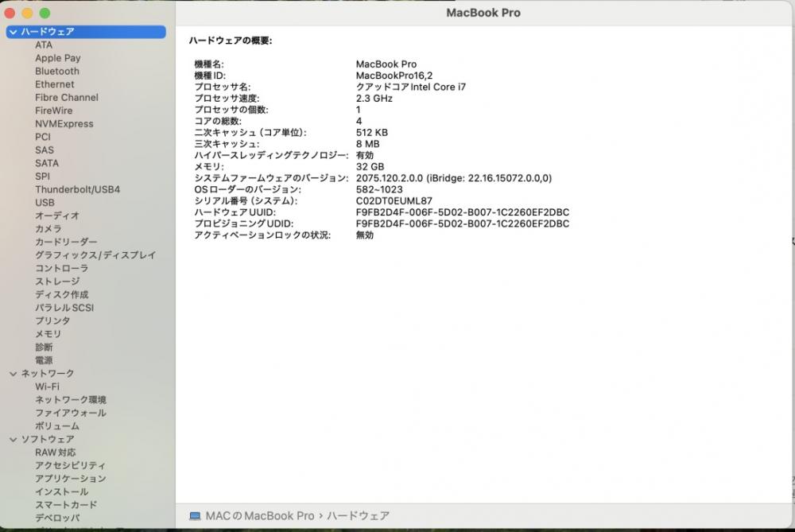Click the serial number C02DT0EUML87

pos(394,201)
